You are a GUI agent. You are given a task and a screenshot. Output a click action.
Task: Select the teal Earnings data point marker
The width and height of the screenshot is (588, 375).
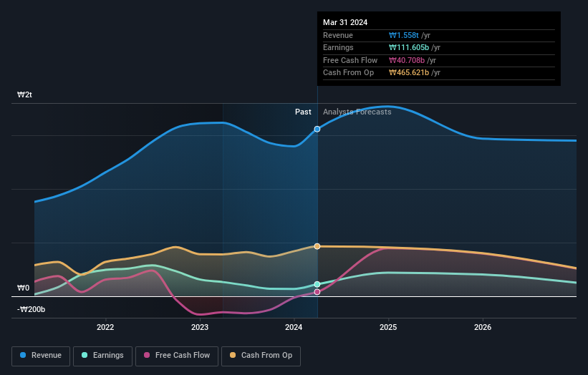(317, 284)
